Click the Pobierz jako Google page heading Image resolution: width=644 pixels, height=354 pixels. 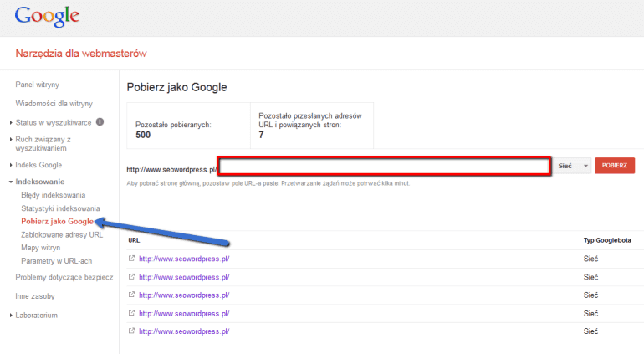click(x=176, y=87)
